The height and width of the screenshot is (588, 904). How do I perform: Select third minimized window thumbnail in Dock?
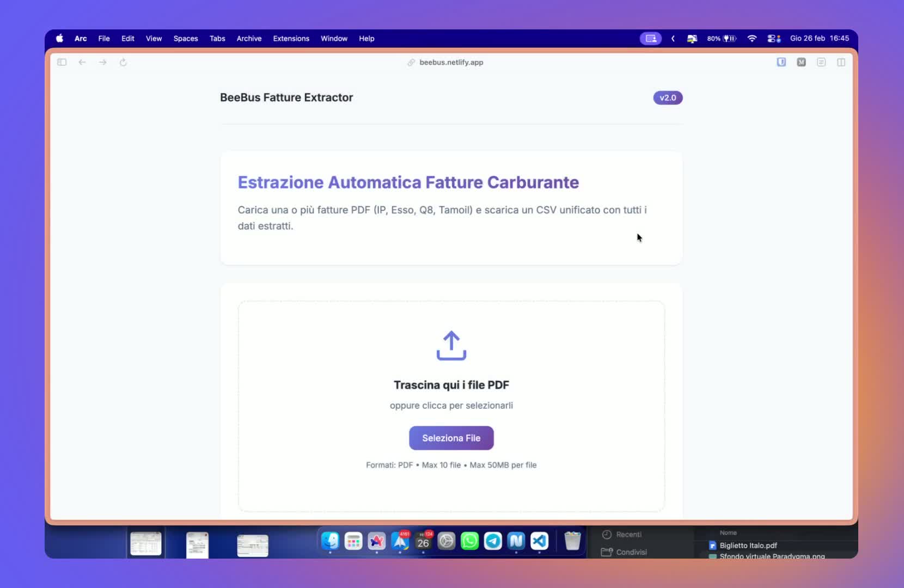tap(253, 546)
